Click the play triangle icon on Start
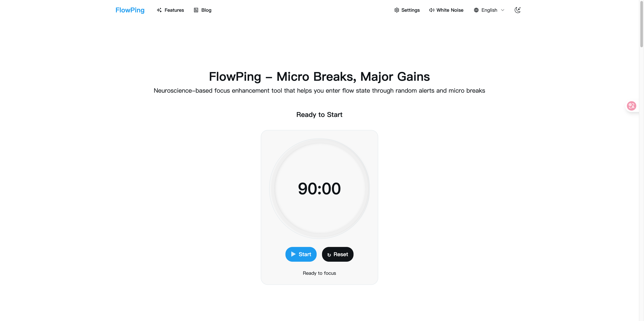 (293, 254)
